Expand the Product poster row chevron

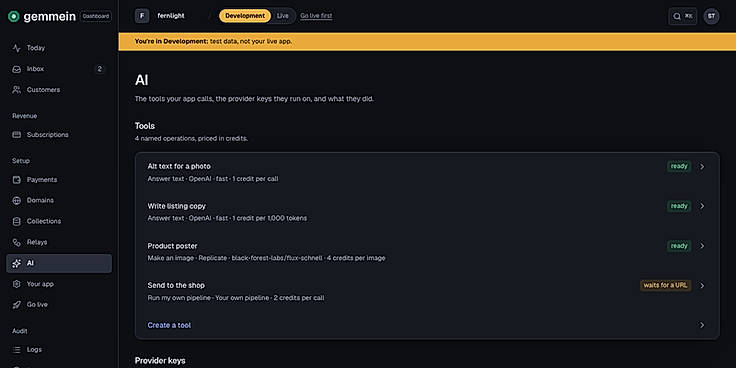point(702,246)
